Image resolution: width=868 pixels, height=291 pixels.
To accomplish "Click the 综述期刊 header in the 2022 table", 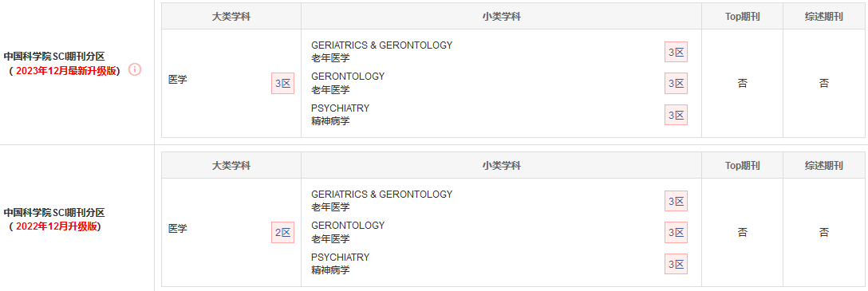I will point(823,165).
